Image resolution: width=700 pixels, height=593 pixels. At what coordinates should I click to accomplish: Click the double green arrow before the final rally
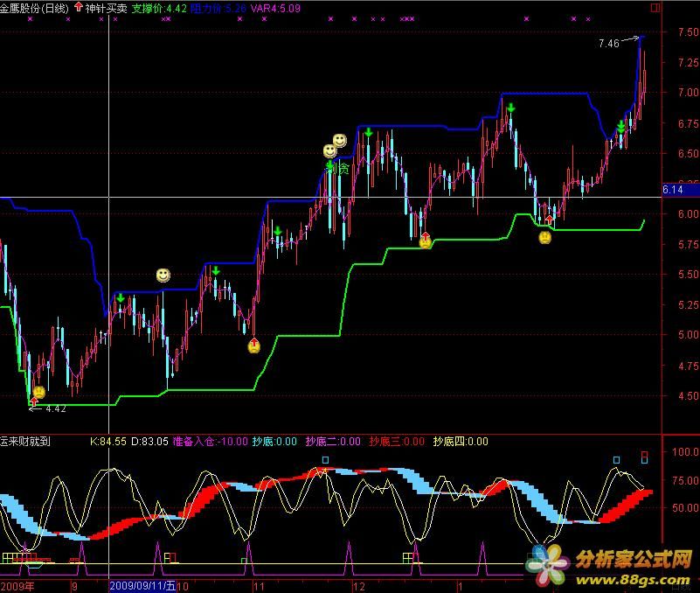621,127
